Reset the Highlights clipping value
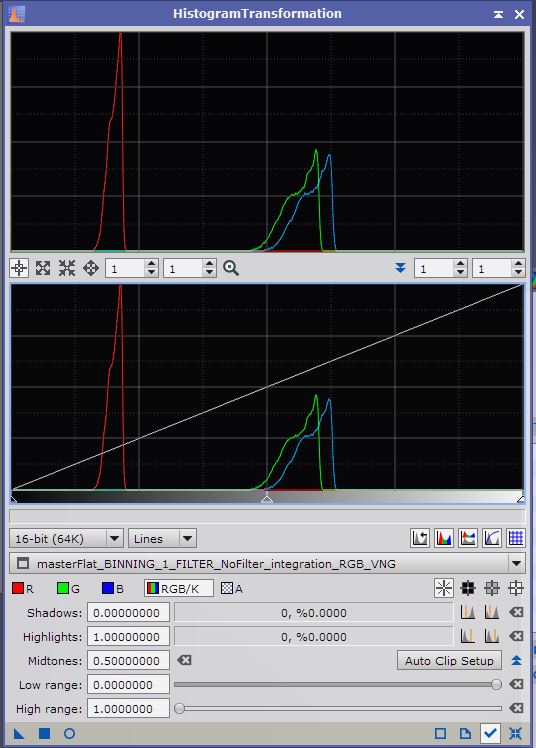Viewport: 536px width, 748px height. [516, 636]
